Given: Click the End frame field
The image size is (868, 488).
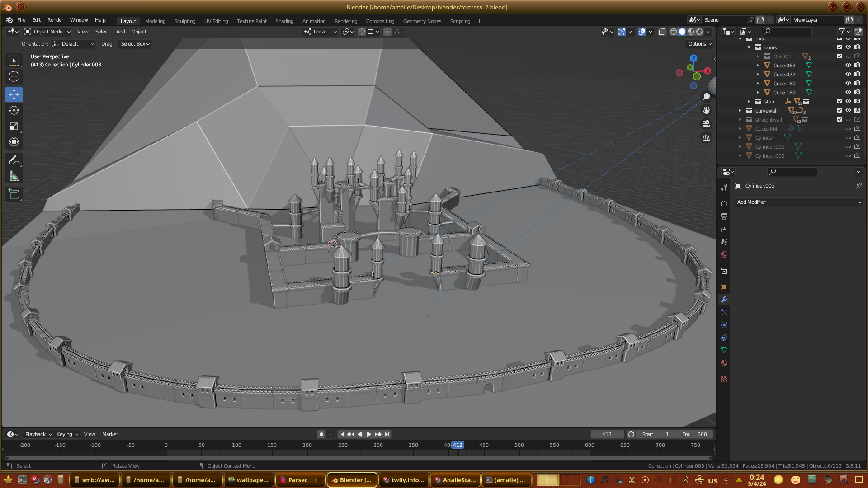Looking at the screenshot, I should click(694, 434).
